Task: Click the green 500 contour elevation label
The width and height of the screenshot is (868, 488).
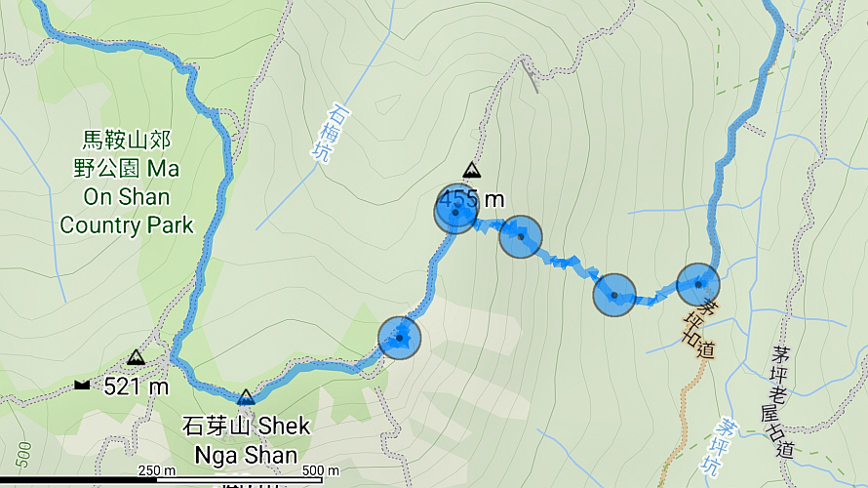Action: click(x=23, y=456)
